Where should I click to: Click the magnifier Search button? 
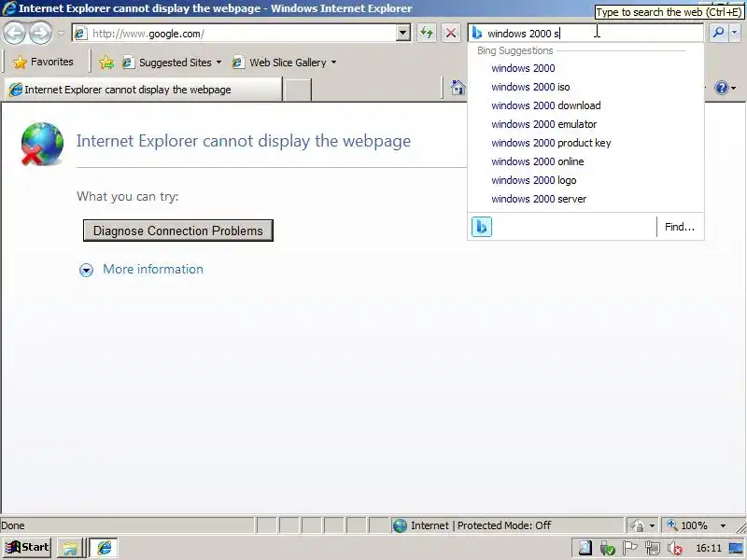click(718, 33)
